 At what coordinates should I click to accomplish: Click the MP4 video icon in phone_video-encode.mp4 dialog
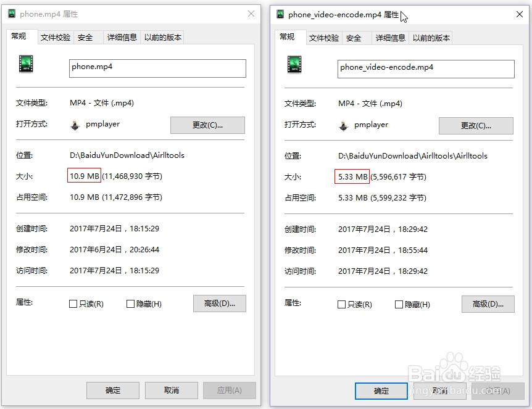[x=294, y=64]
